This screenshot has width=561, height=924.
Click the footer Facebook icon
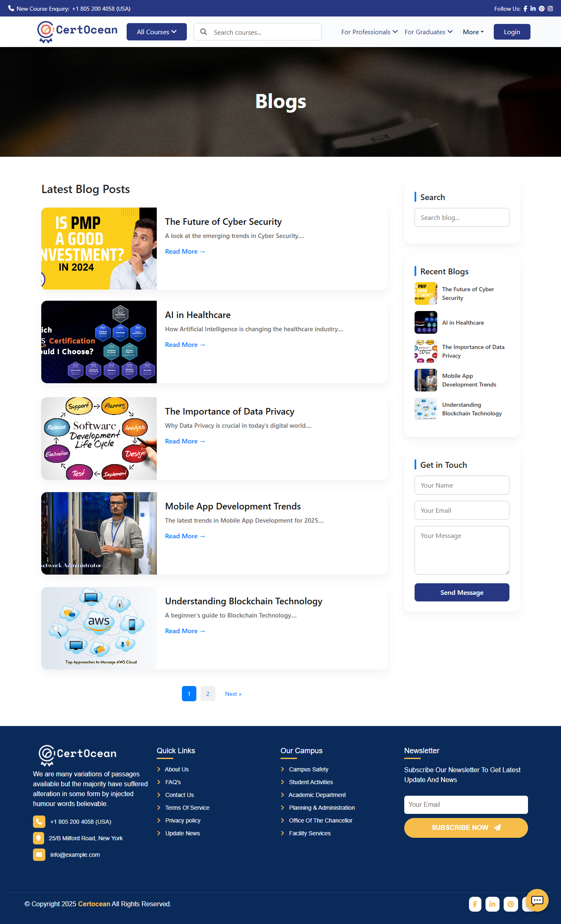475,904
